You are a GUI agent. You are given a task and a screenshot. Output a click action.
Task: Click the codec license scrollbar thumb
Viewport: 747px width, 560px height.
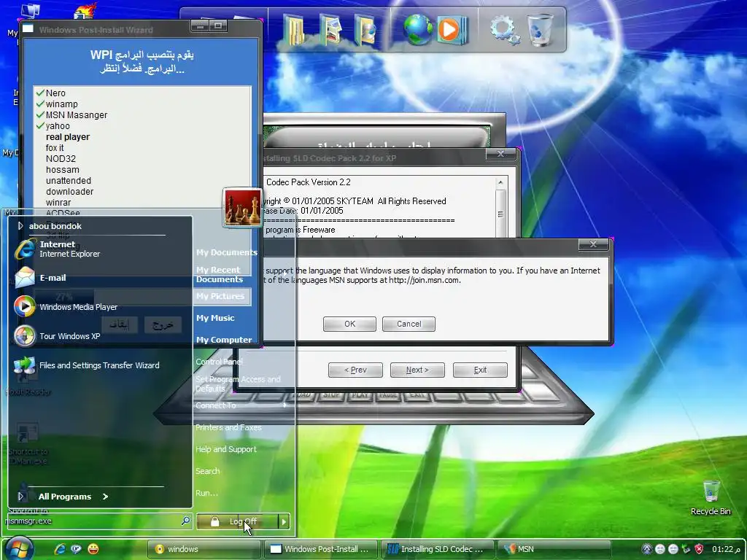tap(500, 214)
